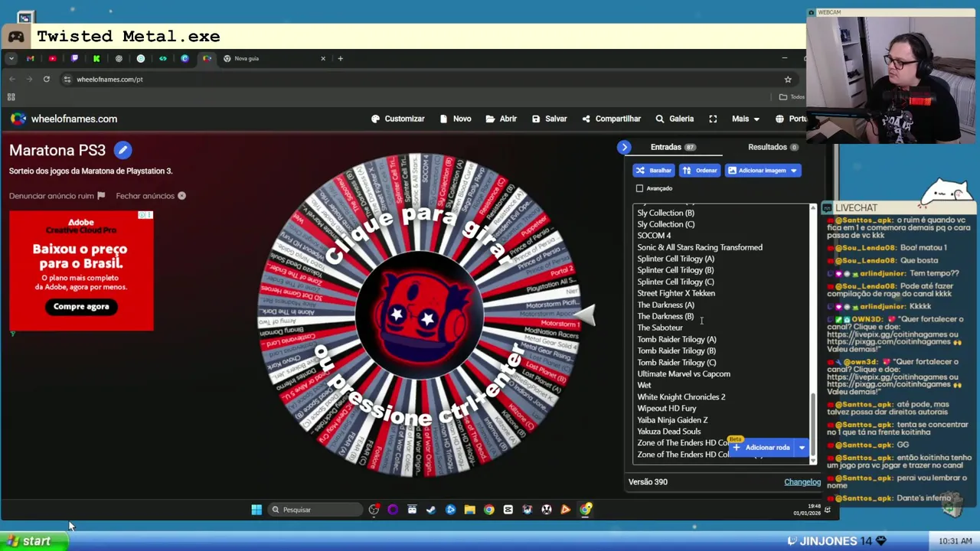
Task: Open the browser apps grid icon
Action: (11, 96)
